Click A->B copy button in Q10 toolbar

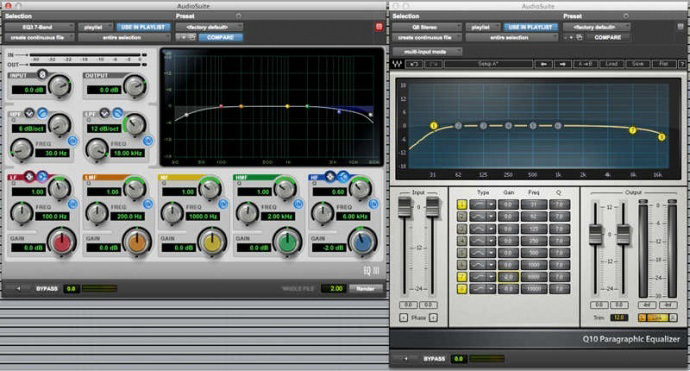pyautogui.click(x=585, y=64)
